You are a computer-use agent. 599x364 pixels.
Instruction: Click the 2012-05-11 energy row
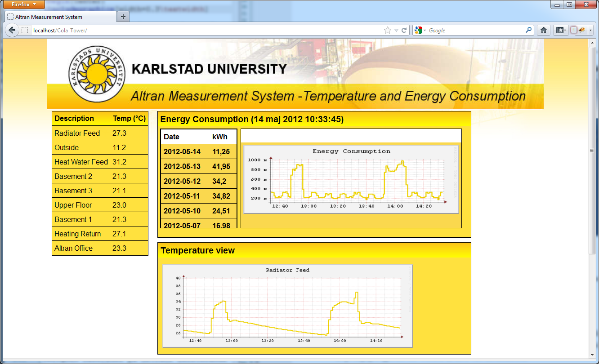(199, 196)
